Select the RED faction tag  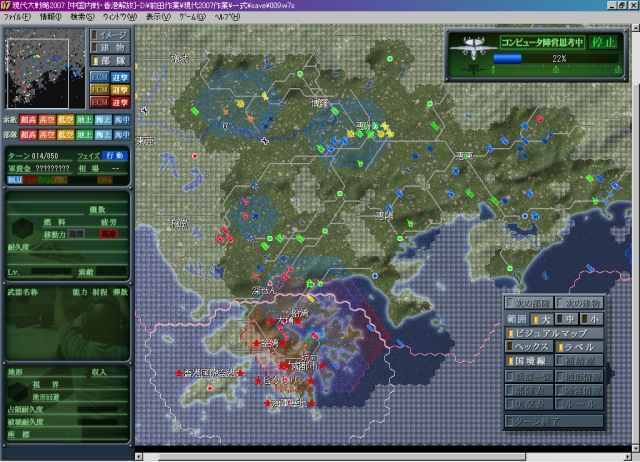click(30, 180)
